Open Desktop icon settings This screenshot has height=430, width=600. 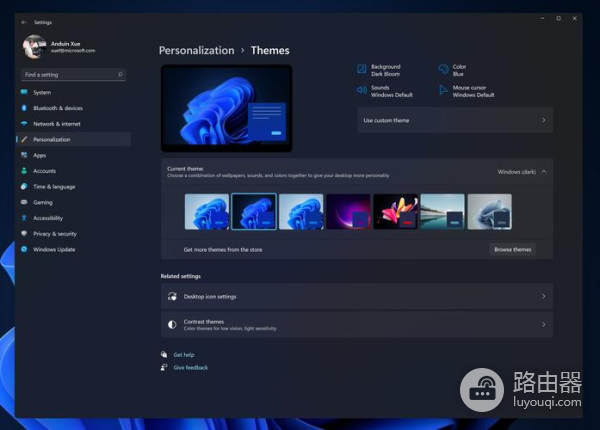click(x=356, y=297)
